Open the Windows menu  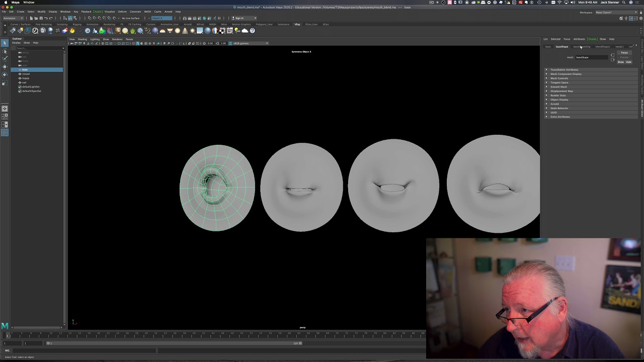tap(65, 12)
